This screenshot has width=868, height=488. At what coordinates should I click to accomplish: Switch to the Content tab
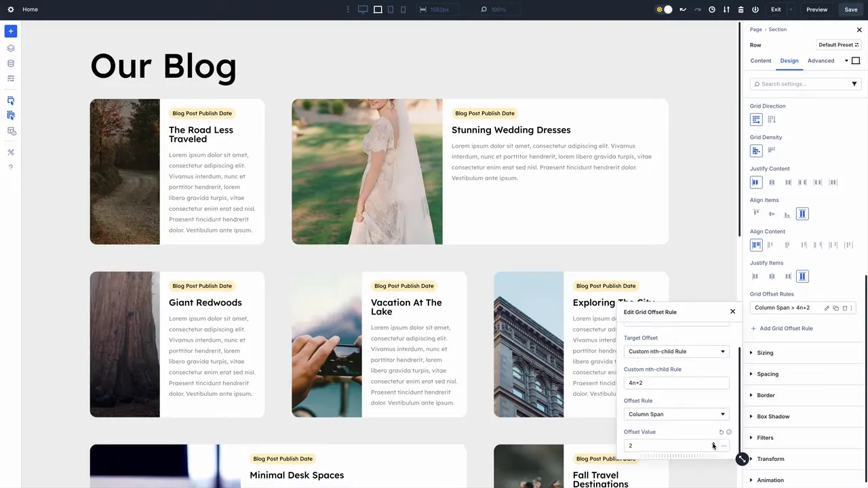(x=761, y=61)
